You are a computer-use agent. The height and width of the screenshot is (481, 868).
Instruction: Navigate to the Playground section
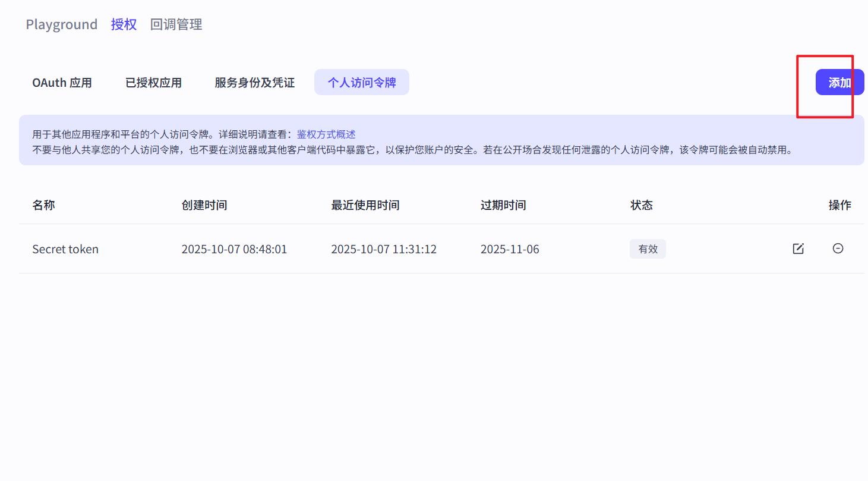(x=61, y=24)
